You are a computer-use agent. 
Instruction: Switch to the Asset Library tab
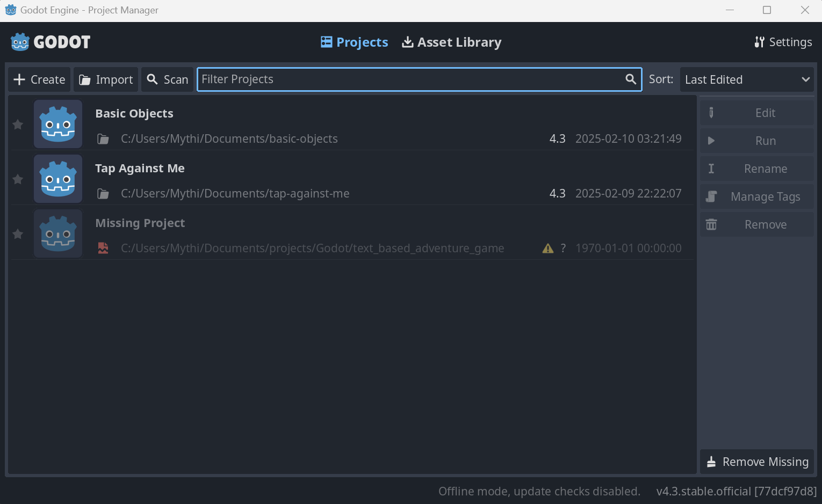(452, 42)
